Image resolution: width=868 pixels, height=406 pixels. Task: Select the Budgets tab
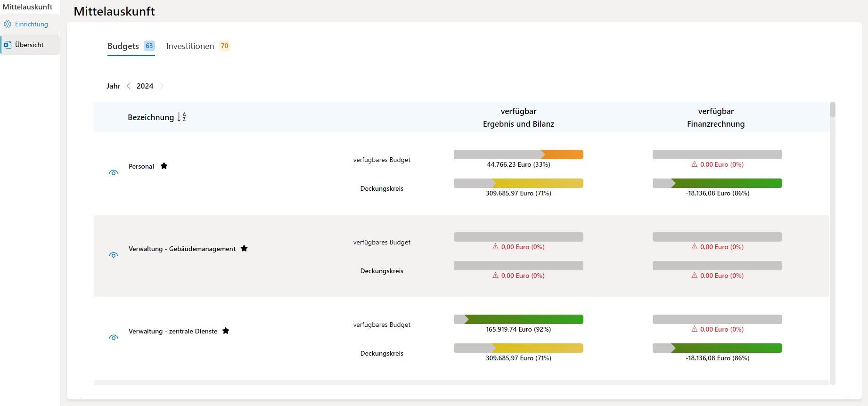[123, 46]
